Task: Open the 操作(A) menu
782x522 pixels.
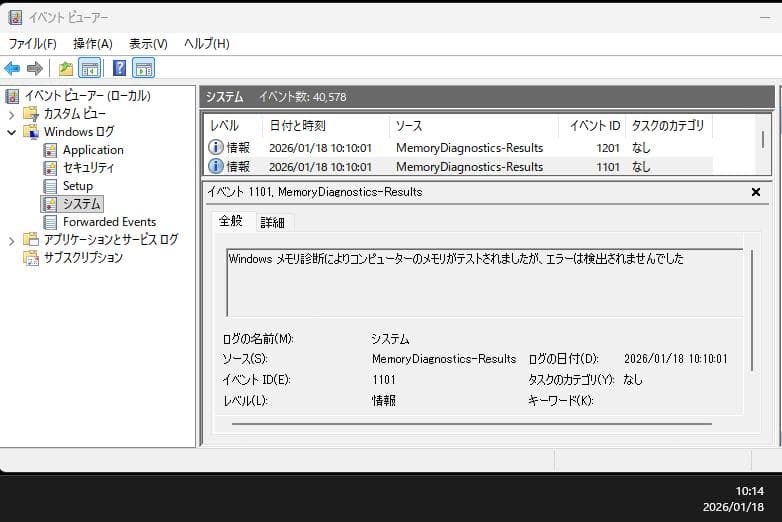Action: click(93, 44)
